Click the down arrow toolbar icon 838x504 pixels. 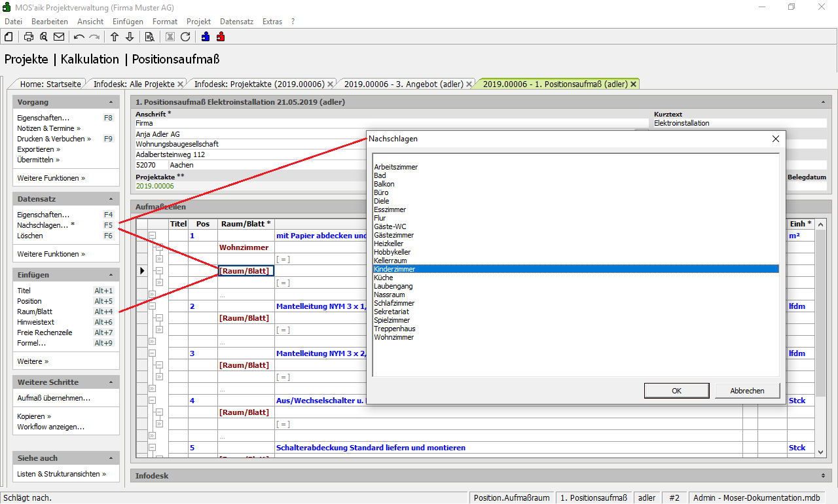click(x=130, y=37)
